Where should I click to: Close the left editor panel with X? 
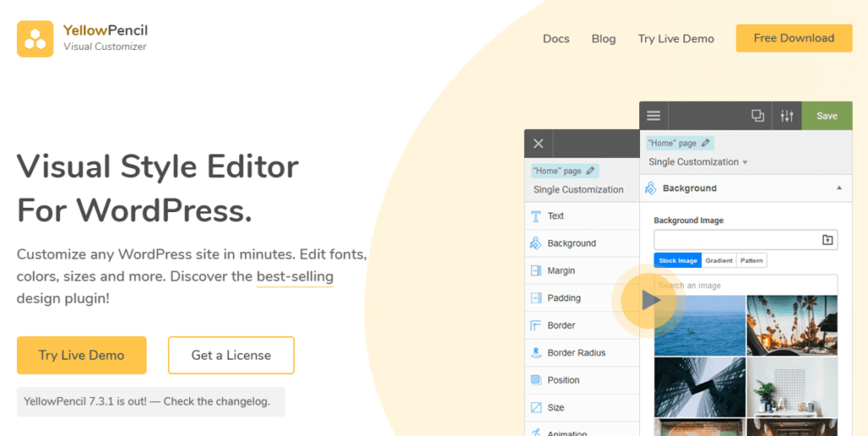[x=538, y=144]
